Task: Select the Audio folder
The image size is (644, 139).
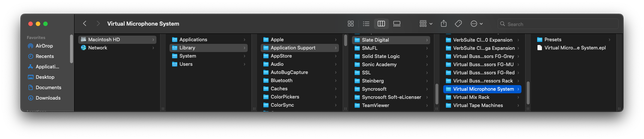Action: [x=300, y=64]
